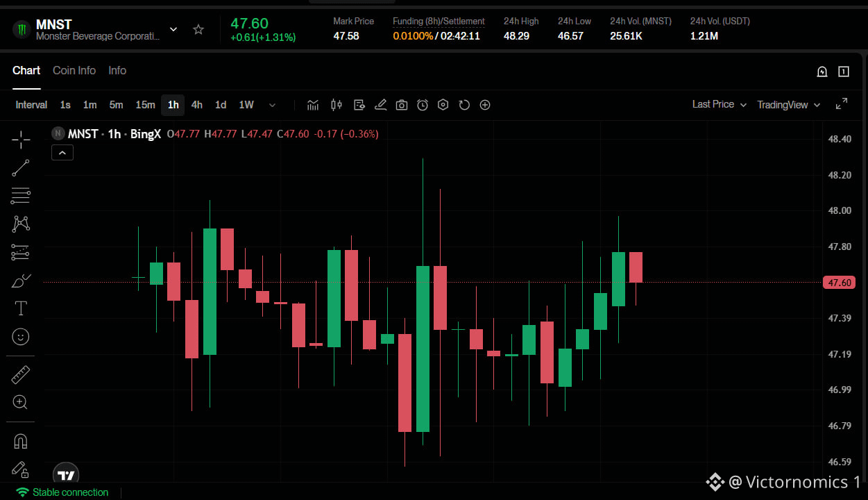Click the Stable connection status

click(x=62, y=492)
